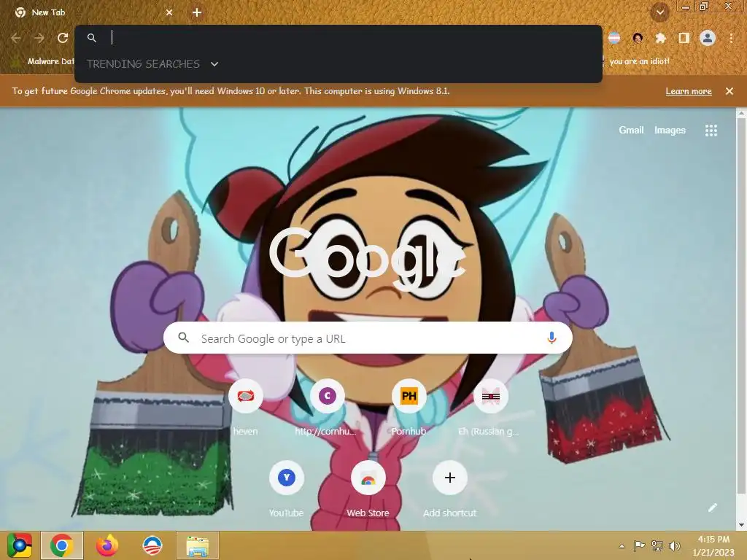Screen dimensions: 747x560
Task: Open the tab search dropdown arrow
Action: click(x=660, y=12)
